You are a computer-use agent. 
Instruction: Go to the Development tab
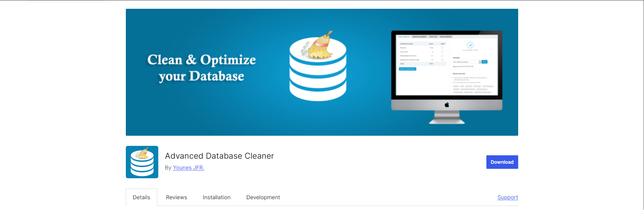[x=263, y=197]
